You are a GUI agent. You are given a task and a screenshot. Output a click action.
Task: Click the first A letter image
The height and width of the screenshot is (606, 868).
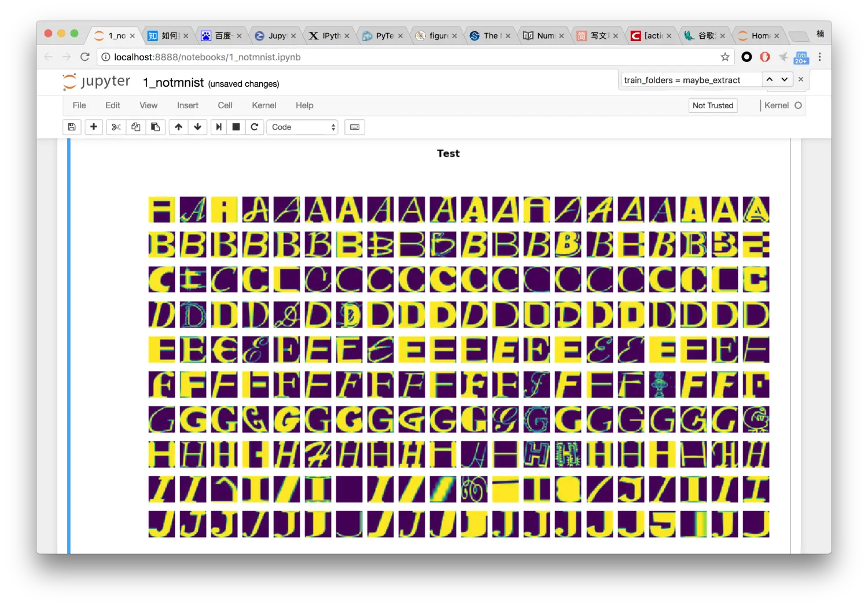point(162,210)
